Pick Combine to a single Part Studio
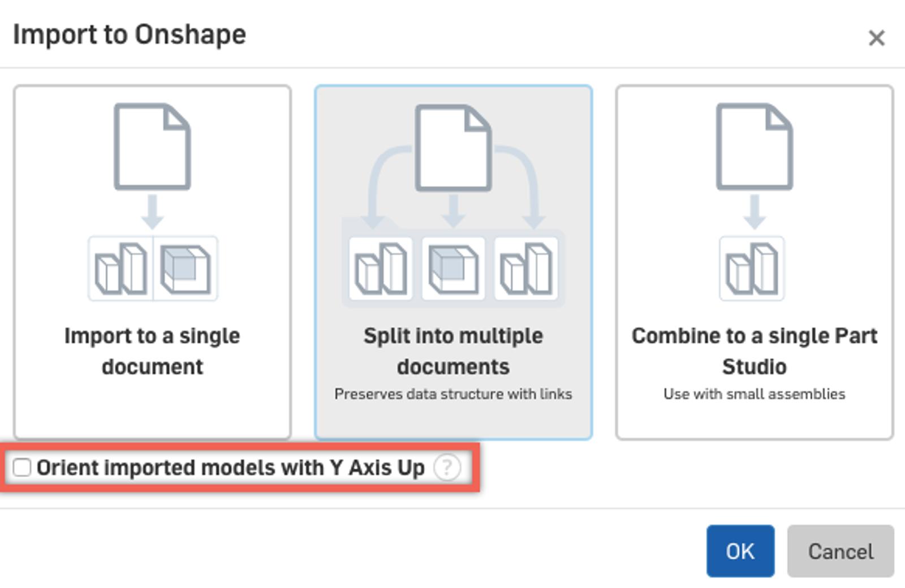The height and width of the screenshot is (588, 905). point(754,351)
